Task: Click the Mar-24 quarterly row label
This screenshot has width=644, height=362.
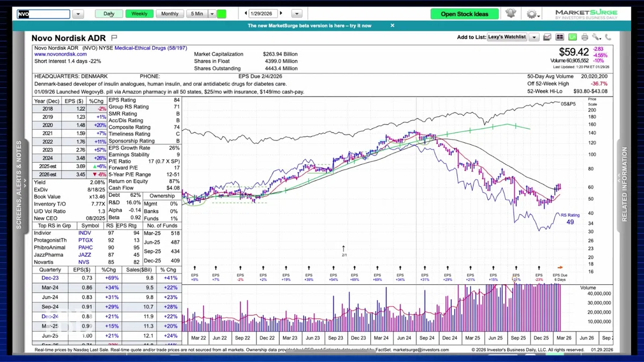Action: point(51,288)
